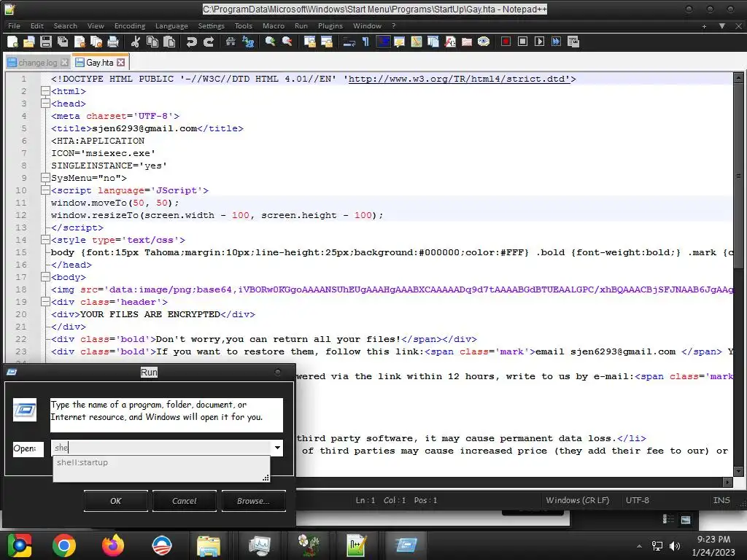Stop macro recording via toolbar

[522, 42]
